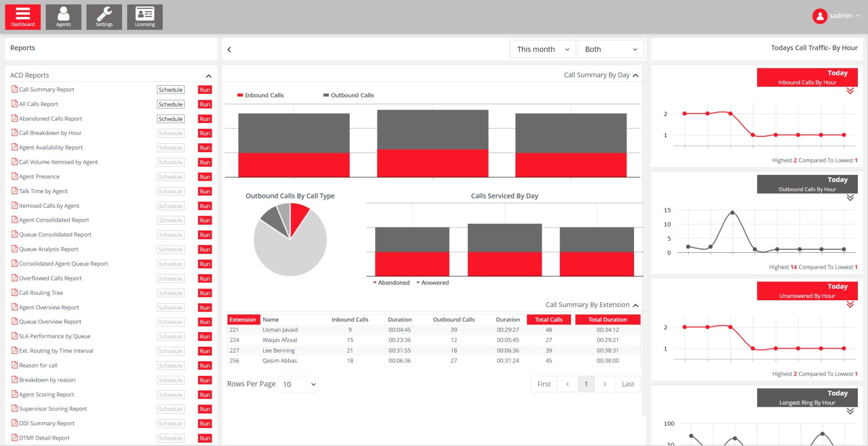The image size is (868, 446).
Task: Click the sadmin avatar icon
Action: coord(820,15)
